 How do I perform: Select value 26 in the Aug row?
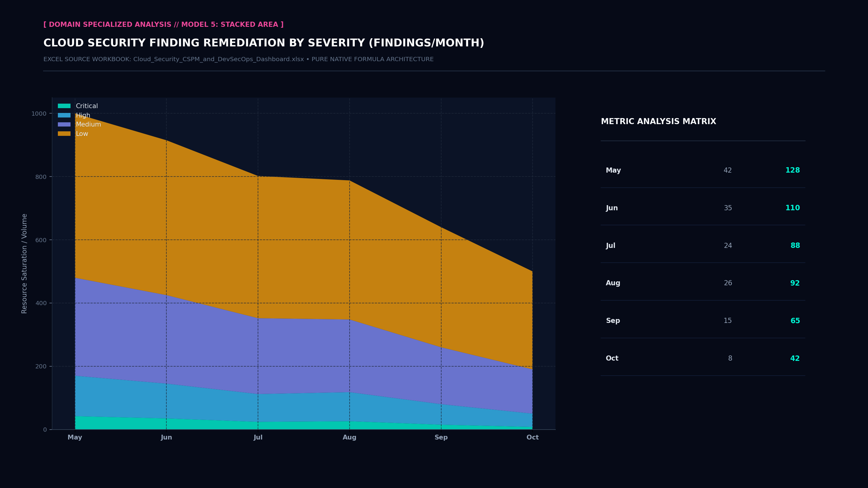(728, 283)
